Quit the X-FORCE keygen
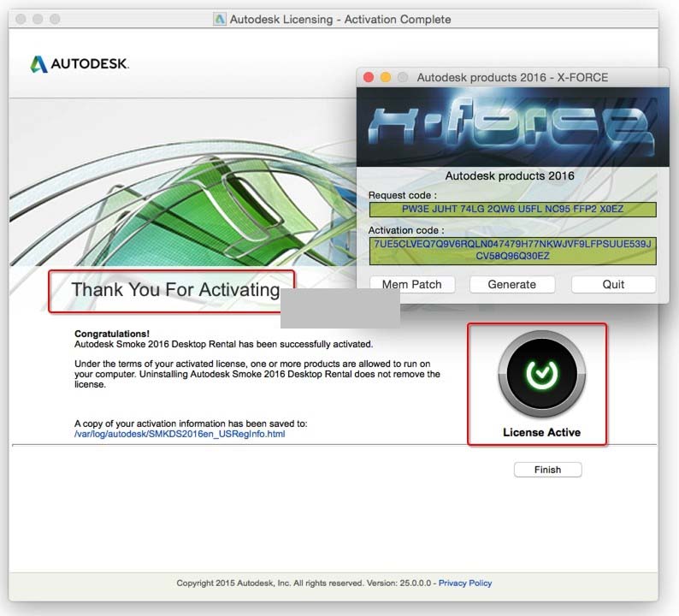 (x=613, y=285)
